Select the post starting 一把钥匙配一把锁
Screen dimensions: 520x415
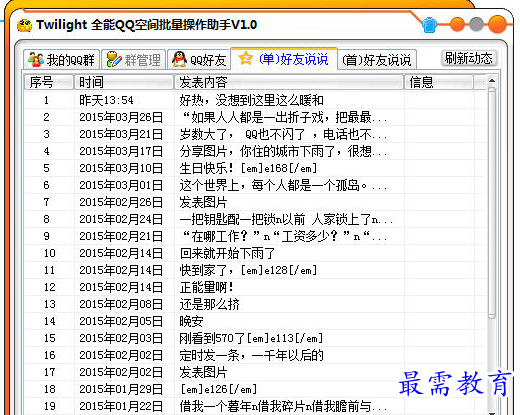[x=286, y=219]
